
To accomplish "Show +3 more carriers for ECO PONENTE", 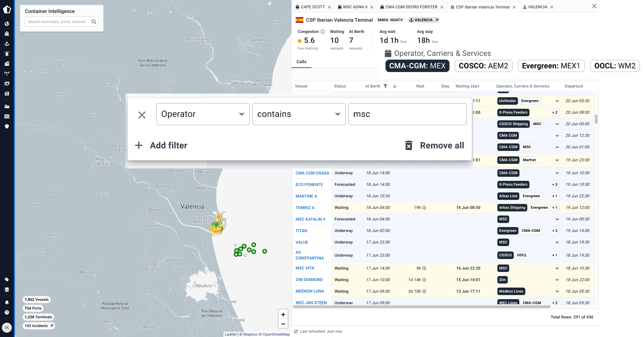I will click(x=555, y=185).
